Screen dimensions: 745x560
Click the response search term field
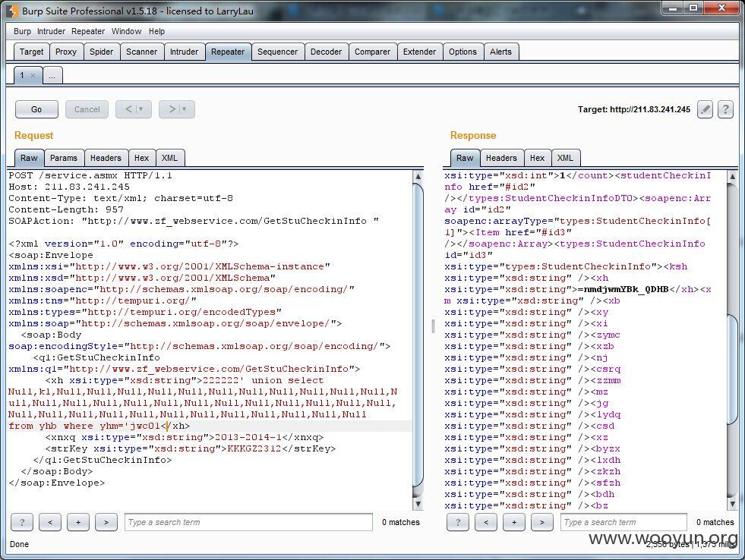(623, 522)
